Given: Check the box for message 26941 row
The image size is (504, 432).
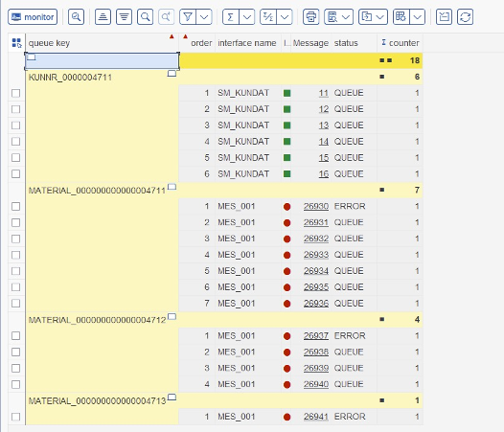Looking at the screenshot, I should pyautogui.click(x=15, y=417).
